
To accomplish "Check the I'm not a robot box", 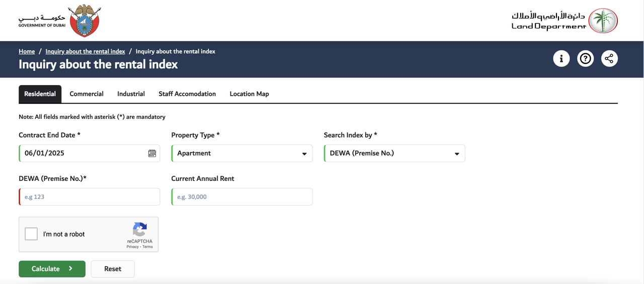I will 31,234.
